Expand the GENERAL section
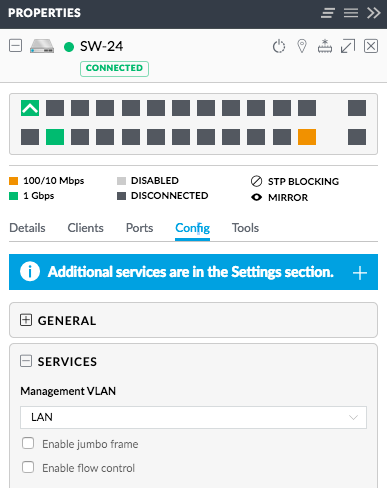This screenshot has height=488, width=387. point(26,320)
